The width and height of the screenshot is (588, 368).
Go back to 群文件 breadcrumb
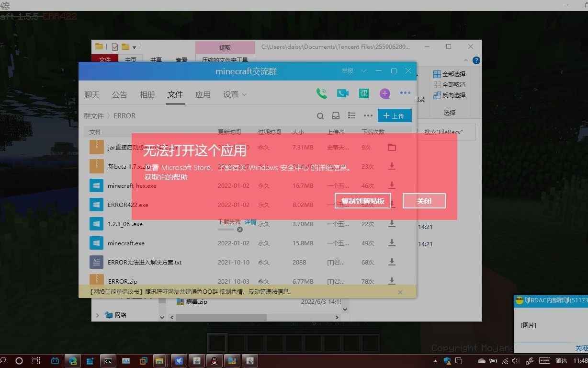point(94,115)
